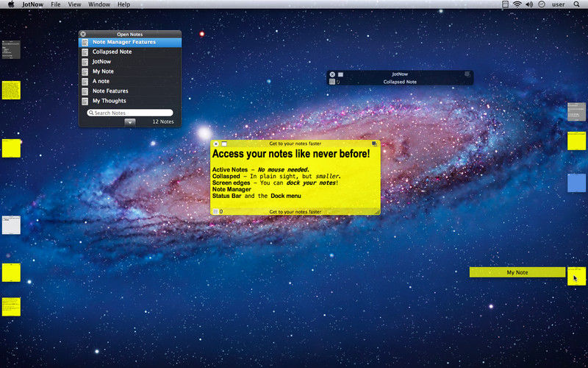Select Note Manager Features in Open Notes
The height and width of the screenshot is (368, 588).
click(x=130, y=42)
